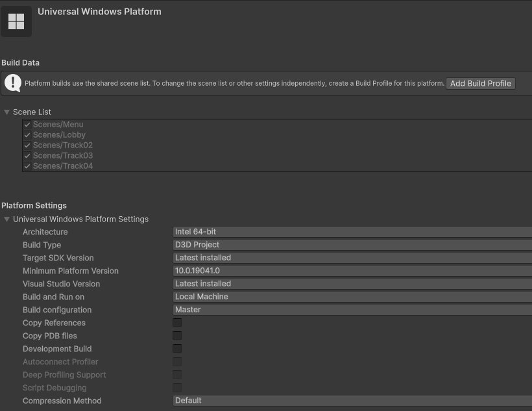
Task: Open the Build configuration dropdown showing Master
Action: 352,310
